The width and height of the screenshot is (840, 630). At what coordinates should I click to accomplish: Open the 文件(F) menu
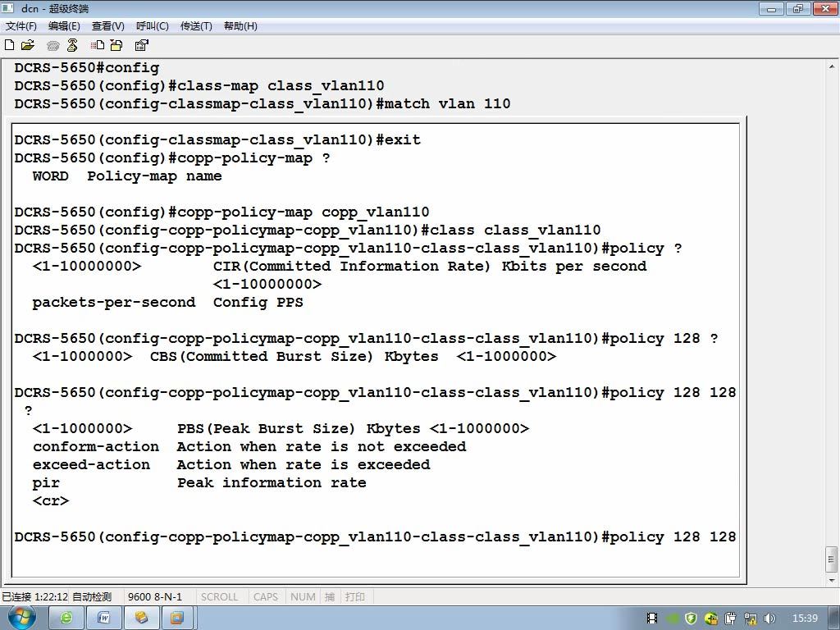click(21, 25)
